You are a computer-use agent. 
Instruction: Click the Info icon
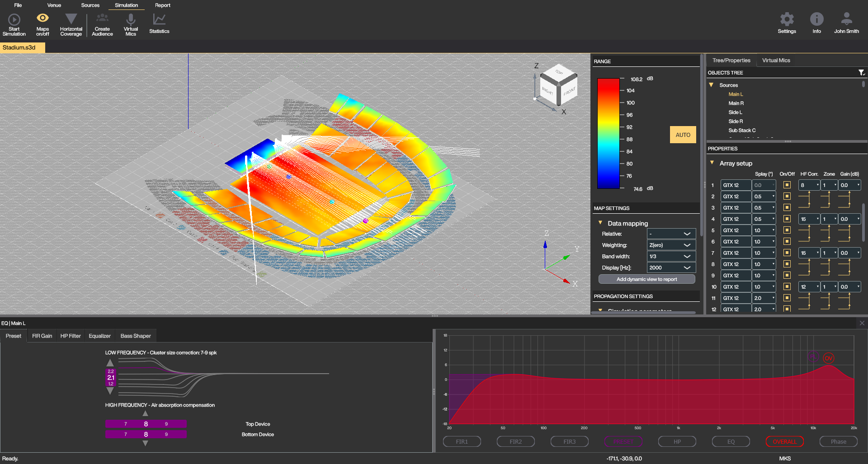click(816, 19)
